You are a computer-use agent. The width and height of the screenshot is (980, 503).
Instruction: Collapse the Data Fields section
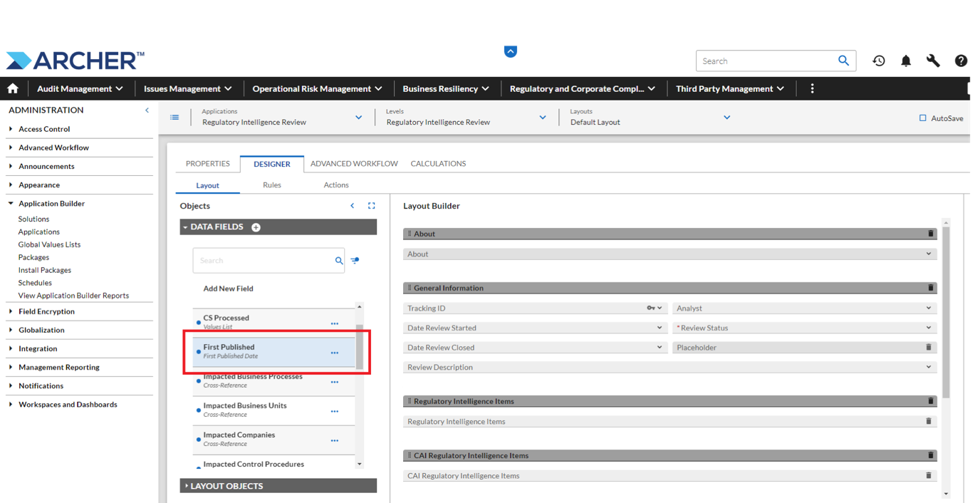coord(278,227)
